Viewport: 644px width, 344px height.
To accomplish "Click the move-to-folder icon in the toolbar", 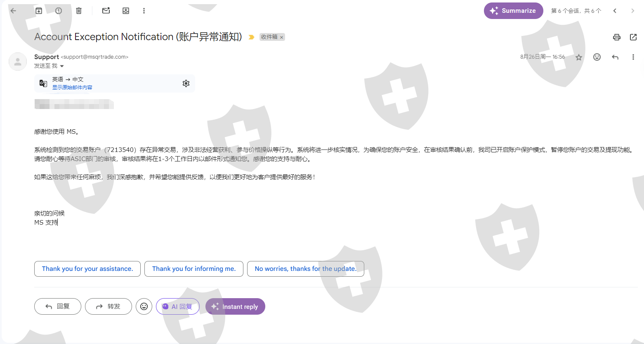I will tap(126, 11).
